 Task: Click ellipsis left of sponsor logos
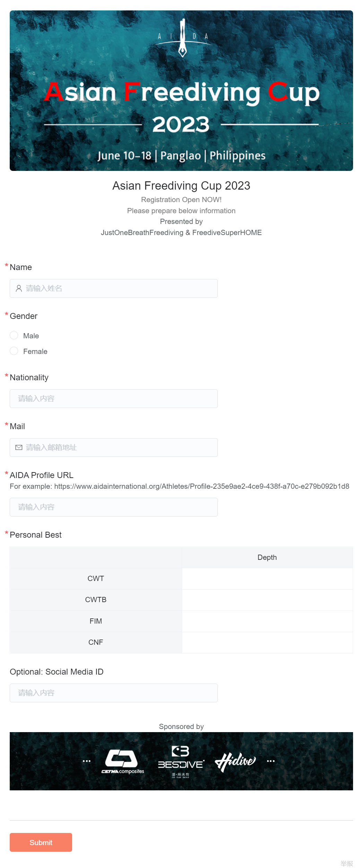87,761
